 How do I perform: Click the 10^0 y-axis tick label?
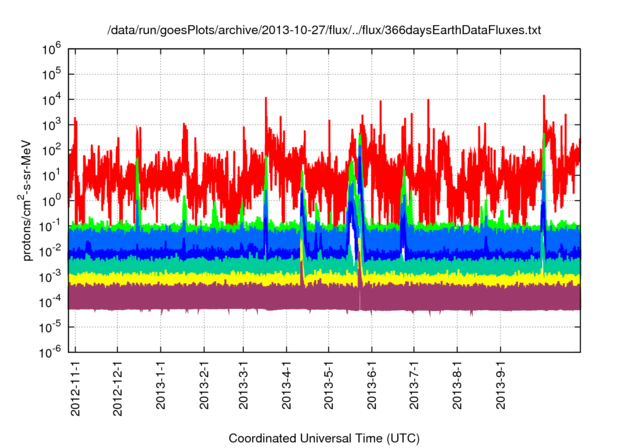click(x=51, y=201)
